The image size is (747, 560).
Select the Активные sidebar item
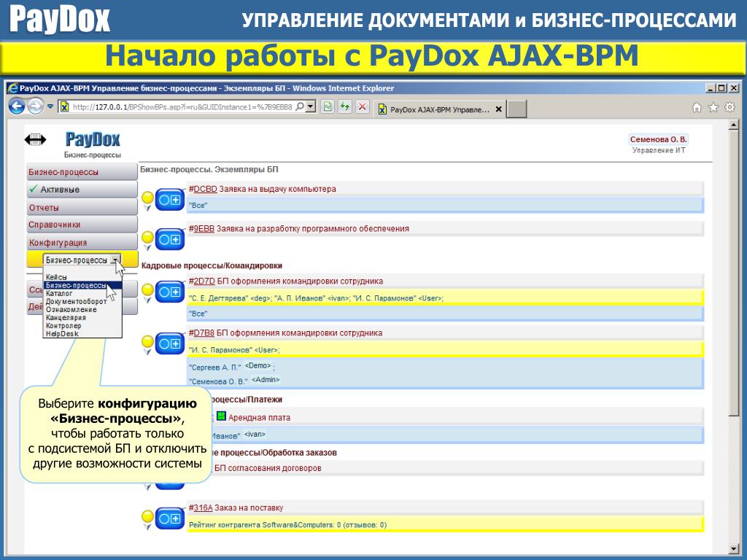coord(82,190)
